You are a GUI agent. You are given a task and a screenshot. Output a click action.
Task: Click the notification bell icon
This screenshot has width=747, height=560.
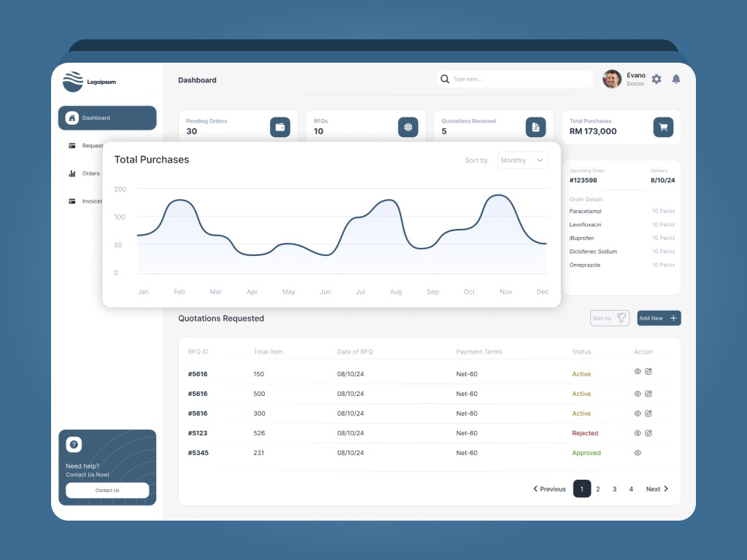click(676, 79)
